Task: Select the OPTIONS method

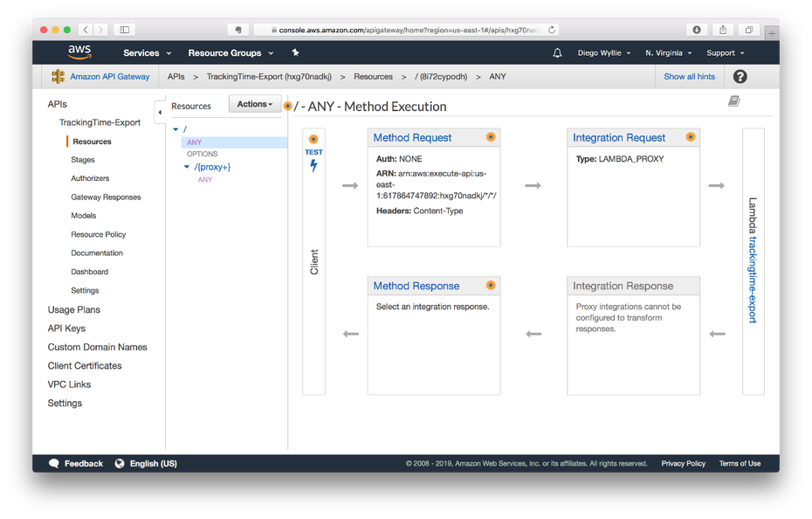Action: 202,154
